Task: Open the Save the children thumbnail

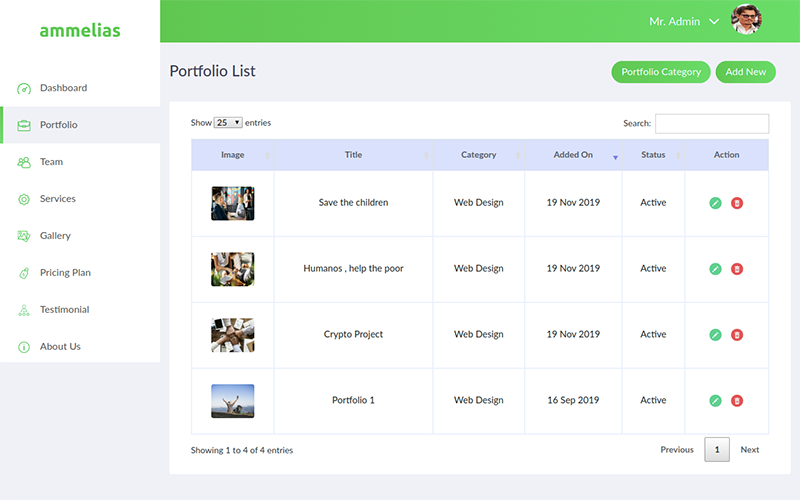Action: [x=233, y=203]
